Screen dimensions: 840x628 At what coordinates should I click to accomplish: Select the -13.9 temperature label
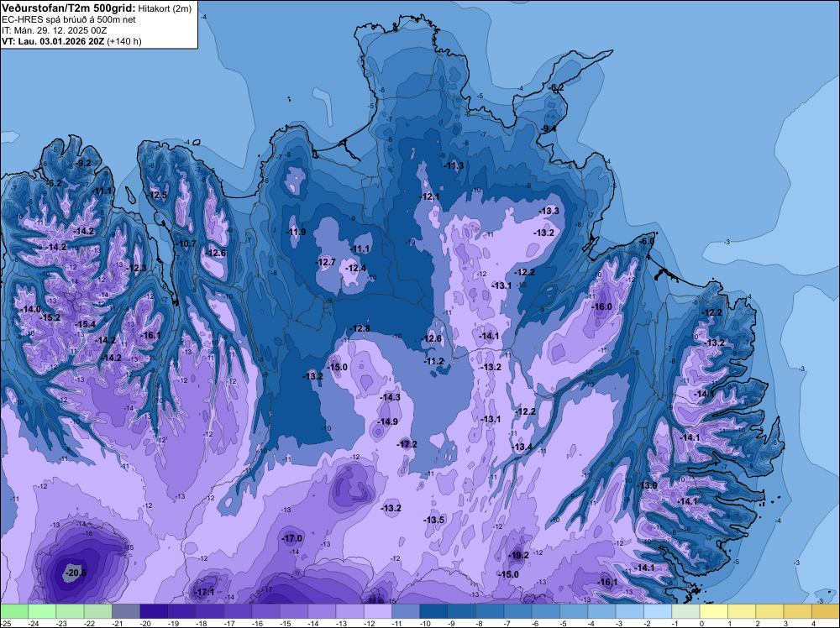647,485
